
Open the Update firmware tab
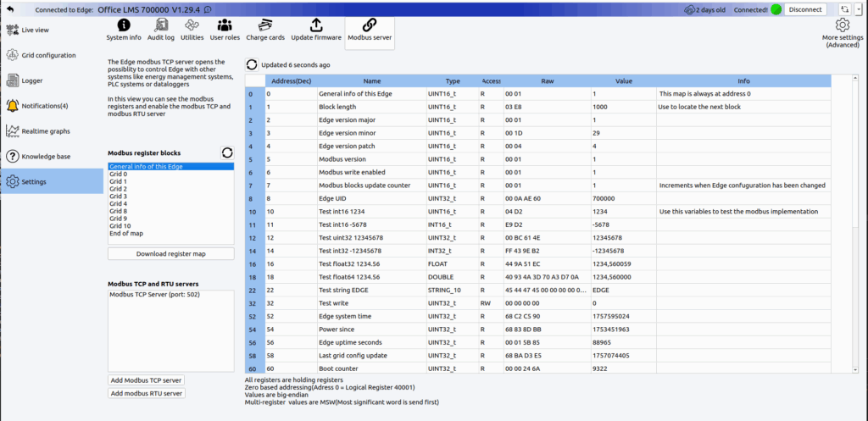click(x=316, y=30)
